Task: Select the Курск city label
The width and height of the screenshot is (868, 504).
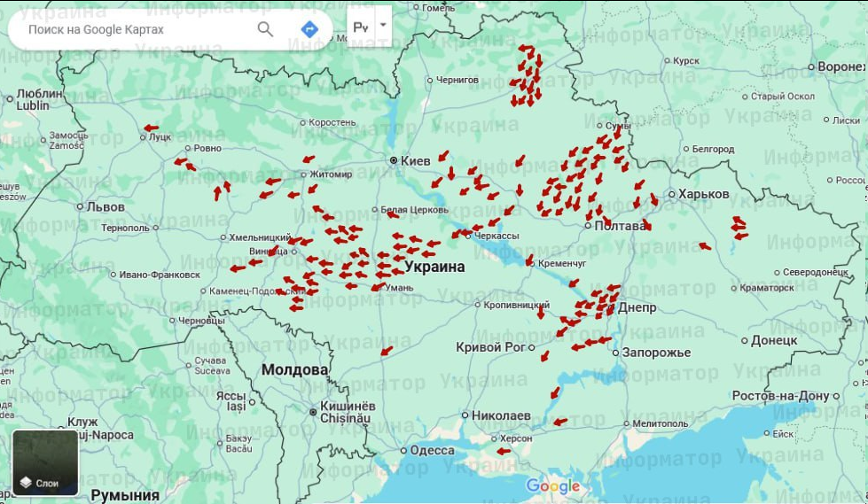Action: (686, 61)
